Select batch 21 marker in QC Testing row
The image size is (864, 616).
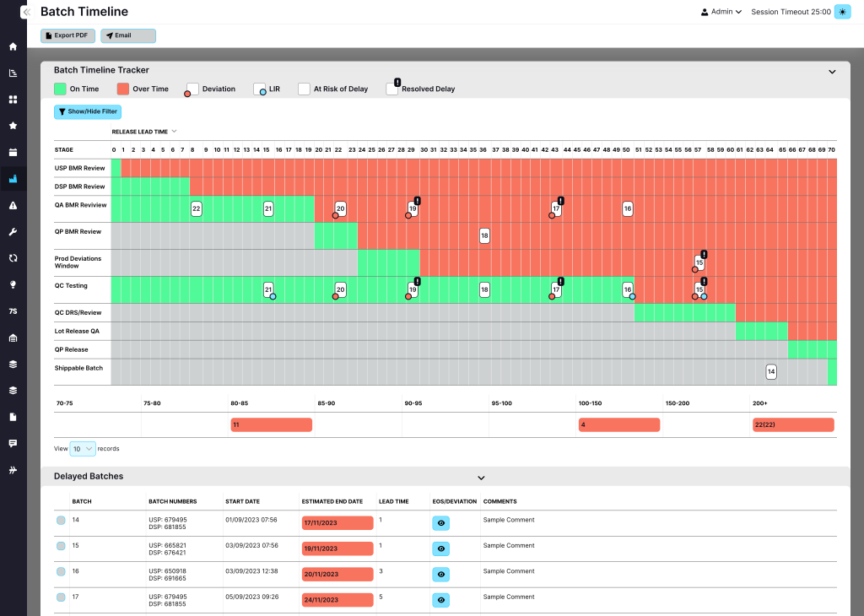[x=269, y=290]
